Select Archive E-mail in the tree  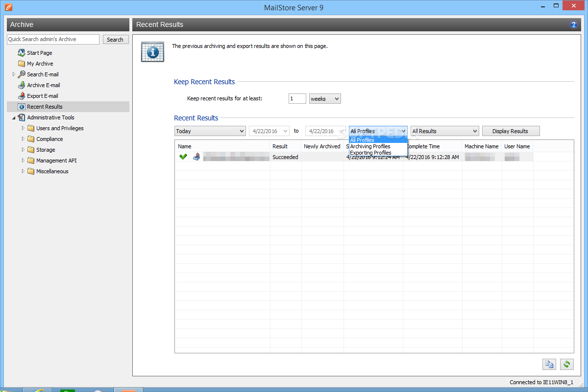coord(44,85)
